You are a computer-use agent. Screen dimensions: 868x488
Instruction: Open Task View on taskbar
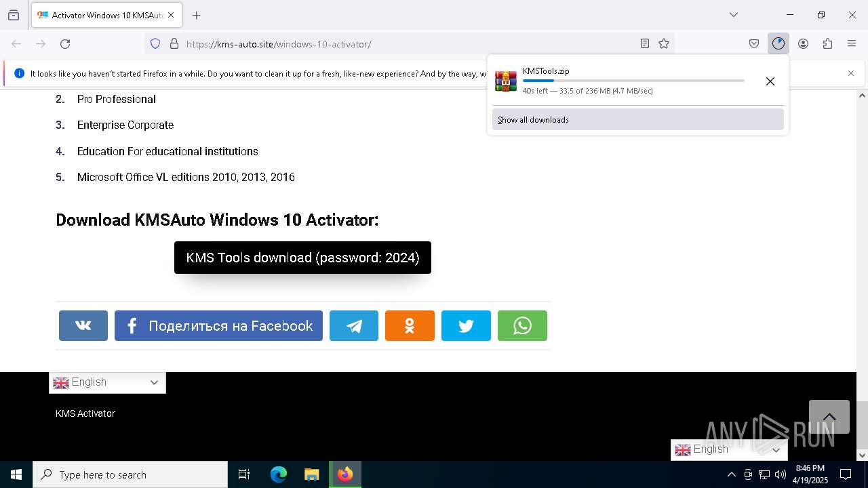[x=244, y=474]
